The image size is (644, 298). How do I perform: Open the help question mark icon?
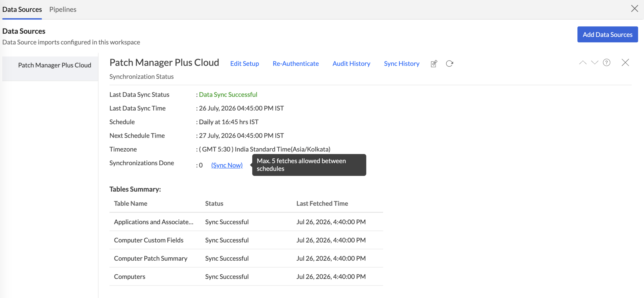[607, 62]
